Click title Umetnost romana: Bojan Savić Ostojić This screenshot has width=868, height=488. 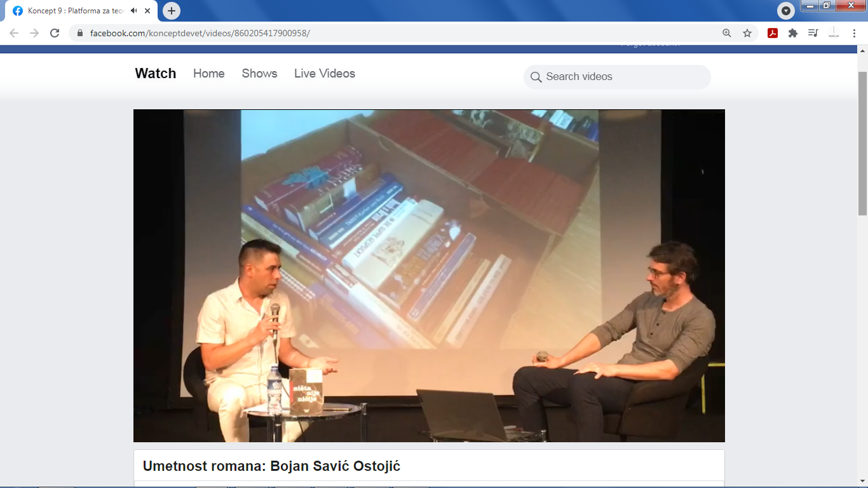click(x=271, y=466)
